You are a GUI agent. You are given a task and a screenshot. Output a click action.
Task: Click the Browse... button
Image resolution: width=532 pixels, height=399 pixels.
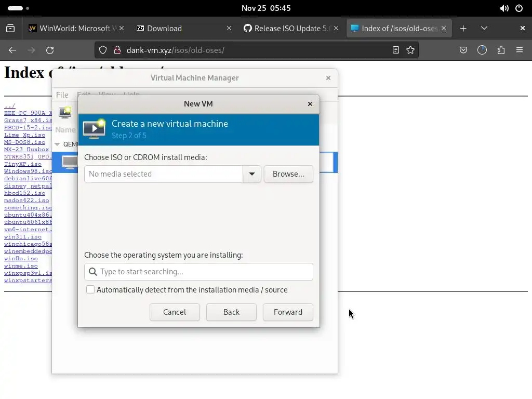click(x=288, y=174)
